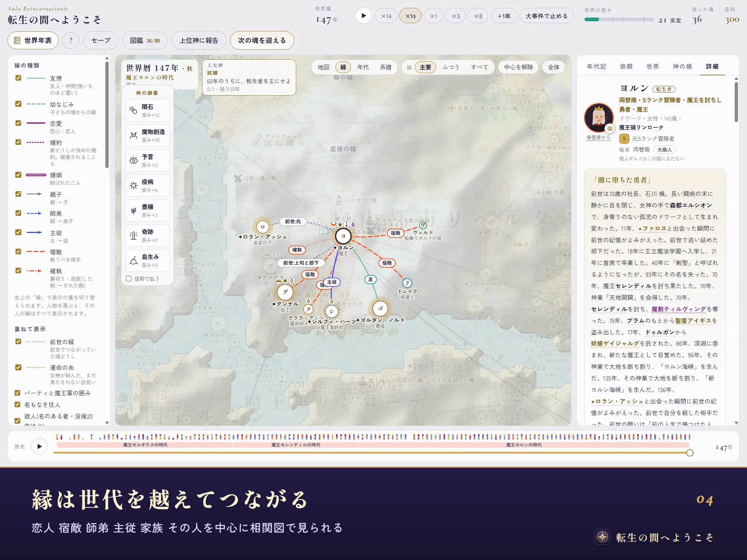The image size is (747, 560).
Task: Toggle the 友情 friendship checkbox
Action: pos(18,78)
